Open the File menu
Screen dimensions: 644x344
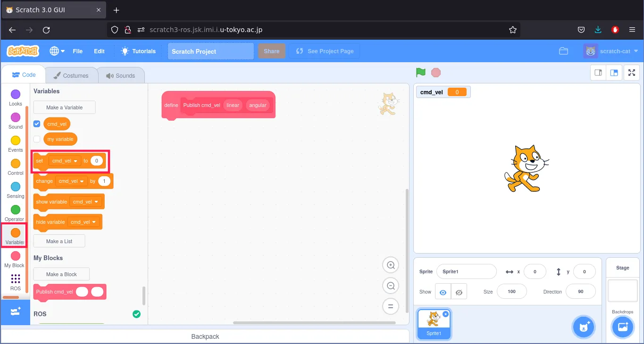click(x=77, y=51)
